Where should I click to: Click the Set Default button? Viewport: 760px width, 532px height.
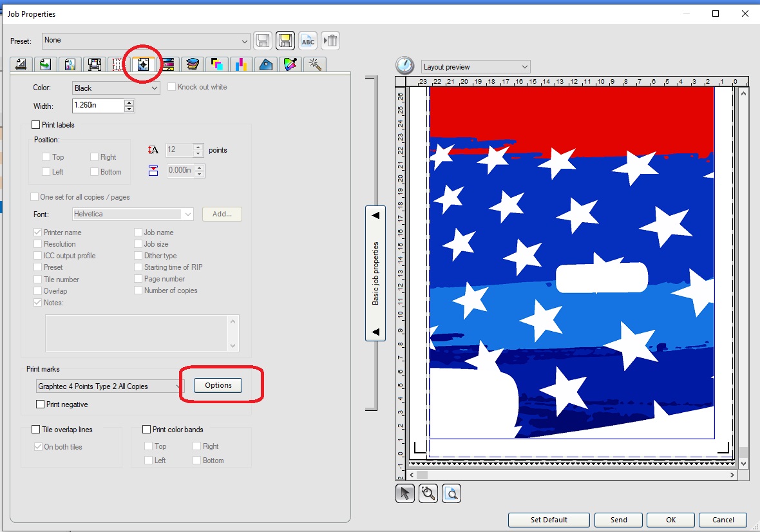549,520
